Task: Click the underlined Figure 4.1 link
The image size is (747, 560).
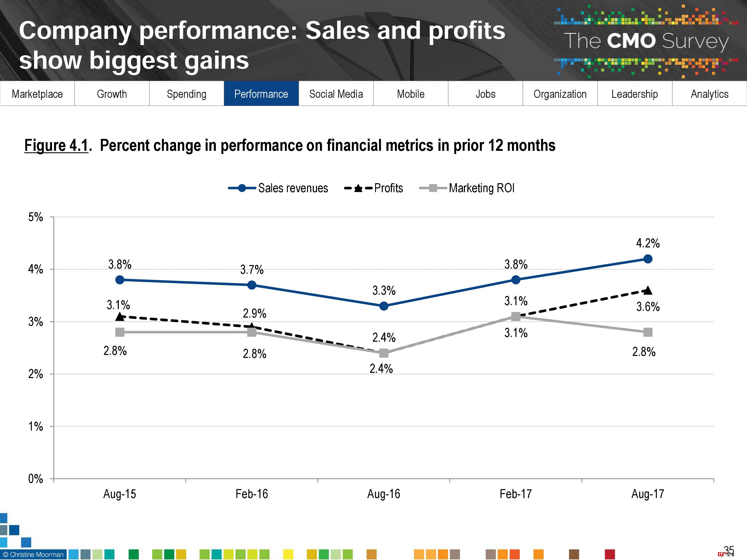Action: click(56, 146)
